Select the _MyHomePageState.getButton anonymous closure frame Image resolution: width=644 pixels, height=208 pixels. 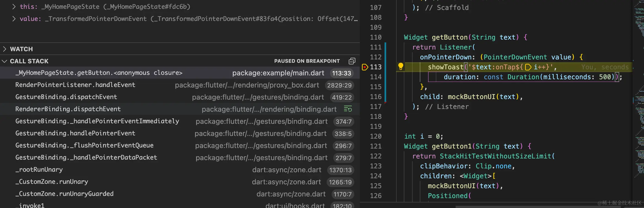(x=180, y=73)
